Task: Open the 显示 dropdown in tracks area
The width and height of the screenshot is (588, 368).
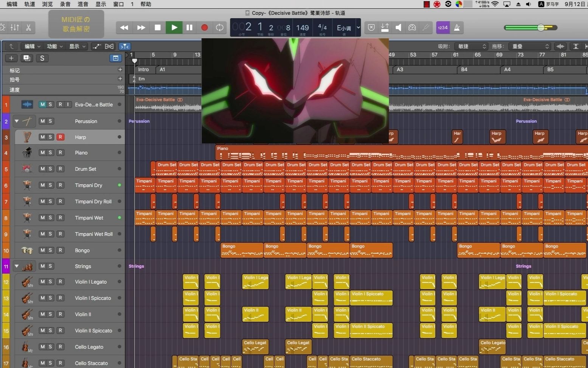Action: point(77,46)
